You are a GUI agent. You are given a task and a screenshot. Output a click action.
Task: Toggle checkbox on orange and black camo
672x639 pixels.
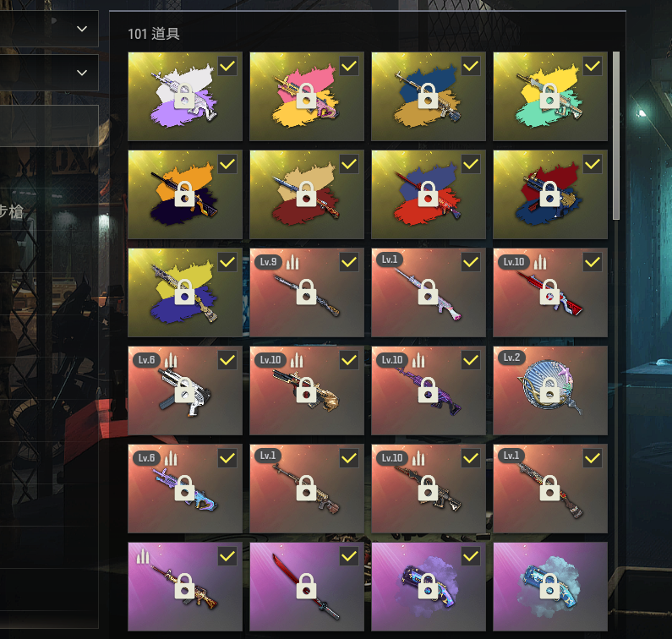227,164
